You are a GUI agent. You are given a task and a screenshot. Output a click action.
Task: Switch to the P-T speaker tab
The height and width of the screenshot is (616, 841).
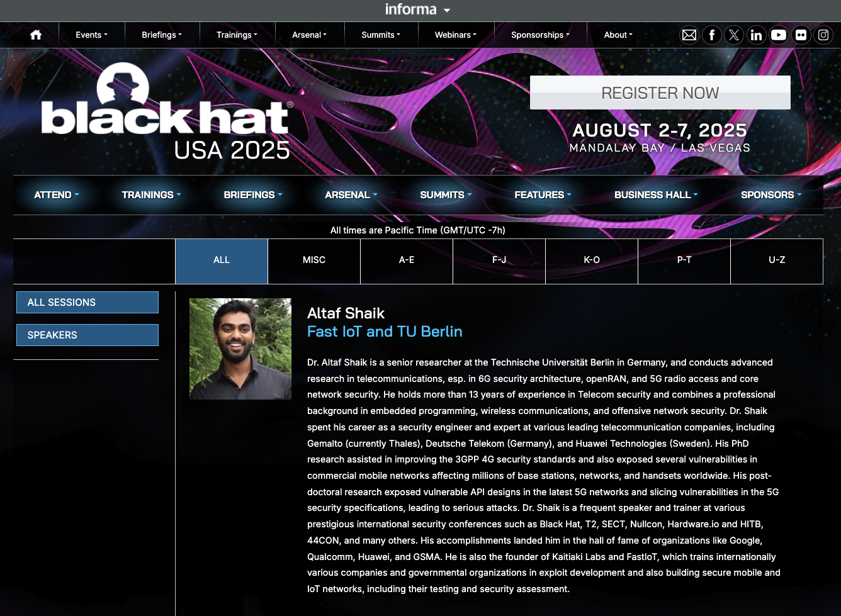click(x=684, y=260)
